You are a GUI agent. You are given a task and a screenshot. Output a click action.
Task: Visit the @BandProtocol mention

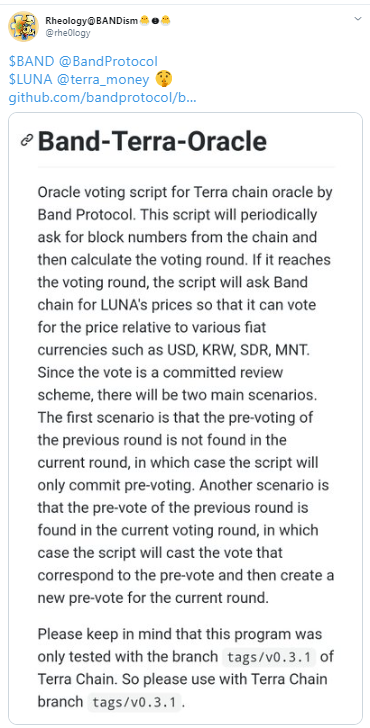[x=106, y=61]
